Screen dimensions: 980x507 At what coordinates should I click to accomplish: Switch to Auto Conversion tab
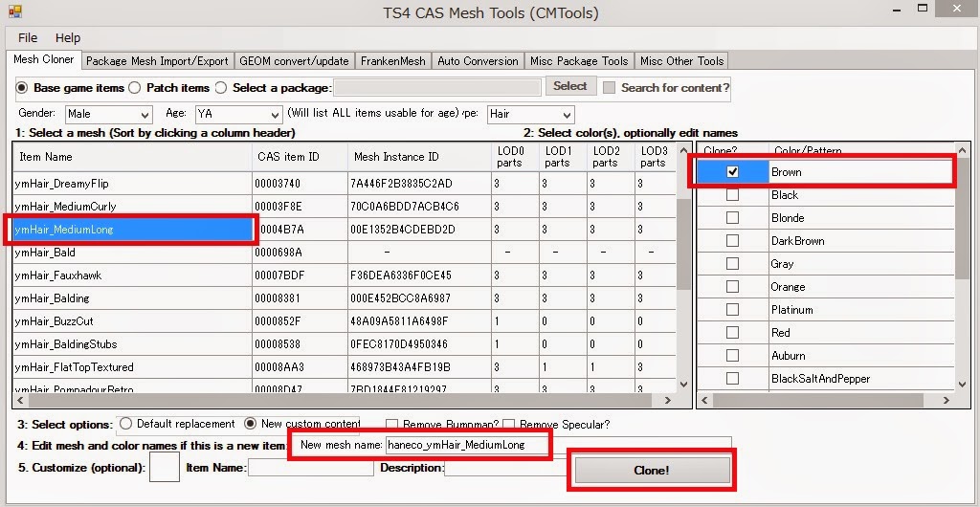pos(478,61)
